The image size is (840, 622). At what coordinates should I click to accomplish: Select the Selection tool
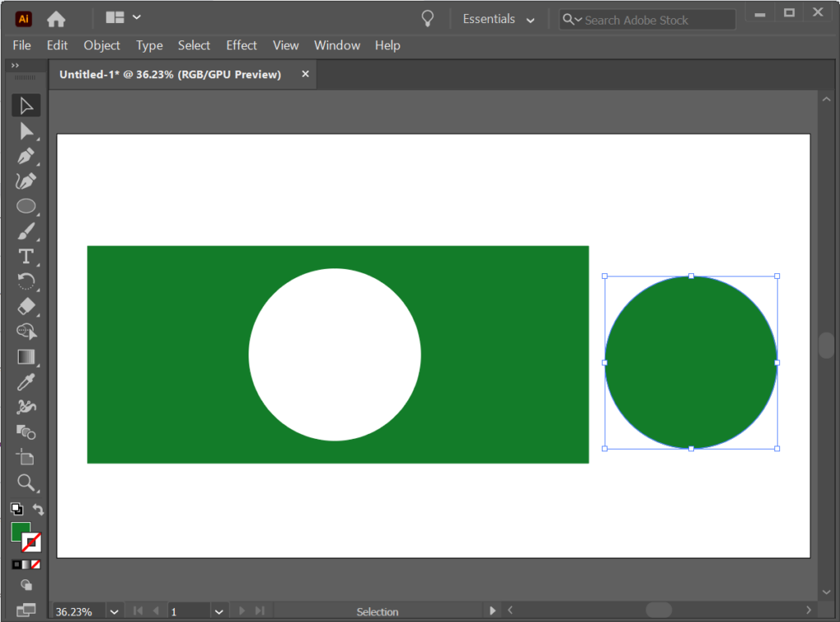coord(25,105)
